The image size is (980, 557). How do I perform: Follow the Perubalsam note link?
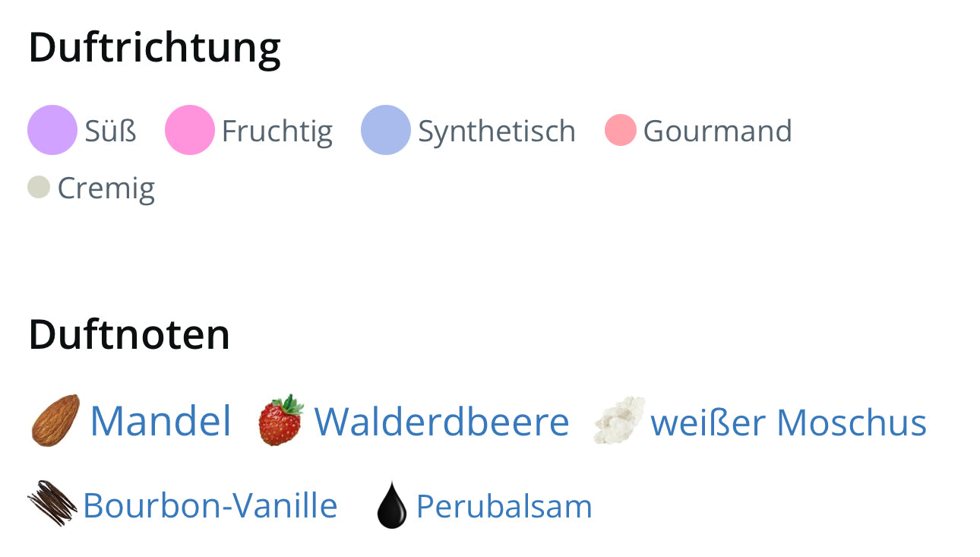coord(504,506)
